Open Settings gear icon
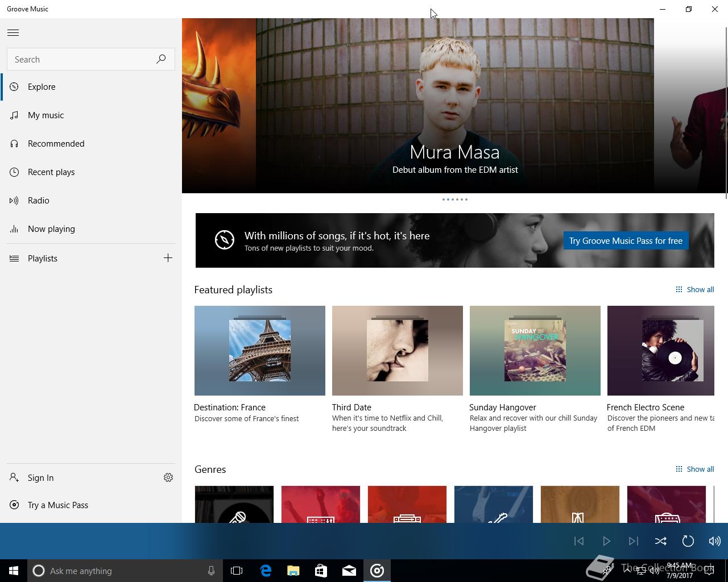Screen dimensions: 728x582 coord(168,478)
